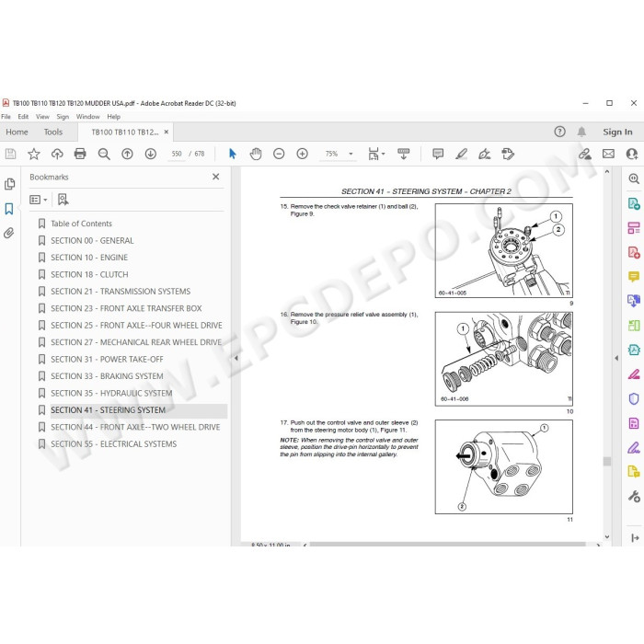Open SECTION 31 - POWER TAKE-OFF bookmark
Screen dimensions: 644x644
pyautogui.click(x=107, y=360)
